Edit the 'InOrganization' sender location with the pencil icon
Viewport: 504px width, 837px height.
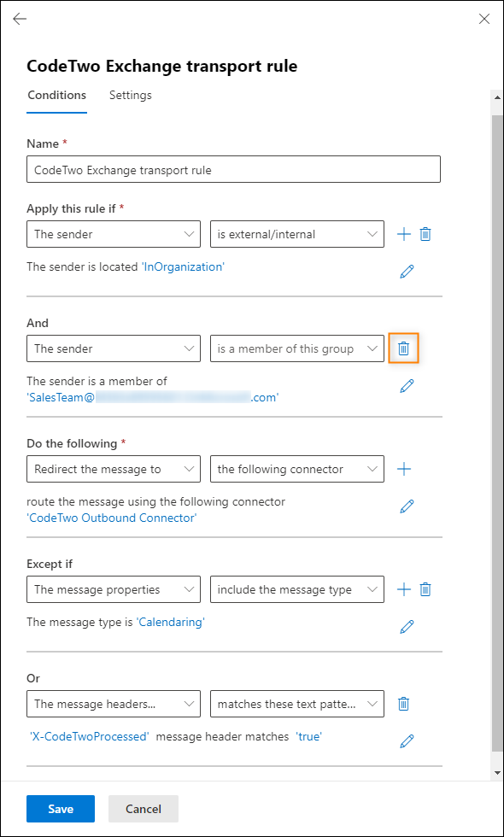(x=407, y=272)
